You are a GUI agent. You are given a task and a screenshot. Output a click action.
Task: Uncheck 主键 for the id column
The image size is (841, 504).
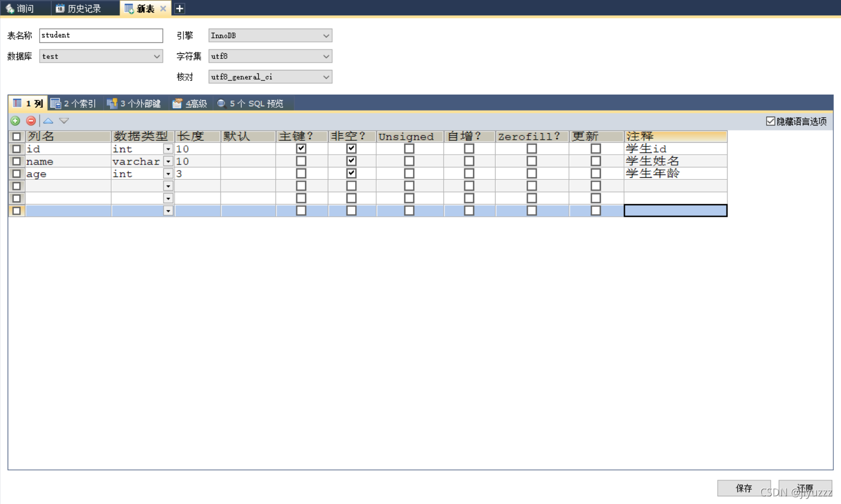click(301, 149)
